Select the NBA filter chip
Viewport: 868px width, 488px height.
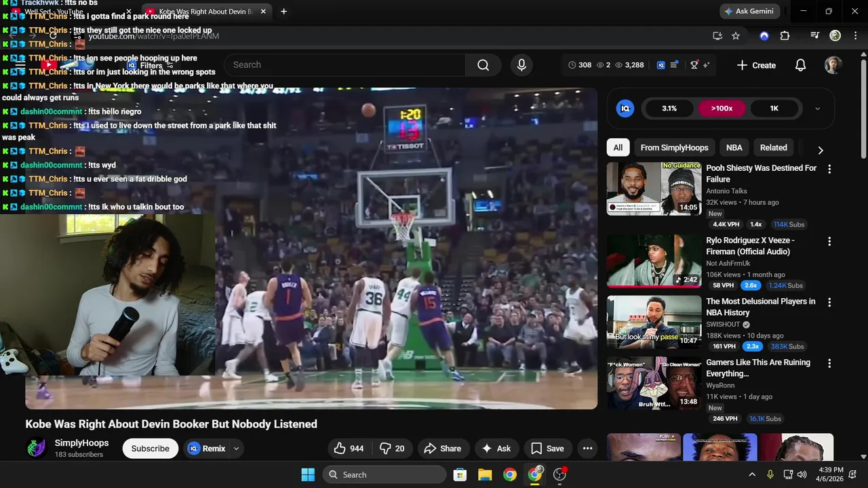(x=734, y=148)
